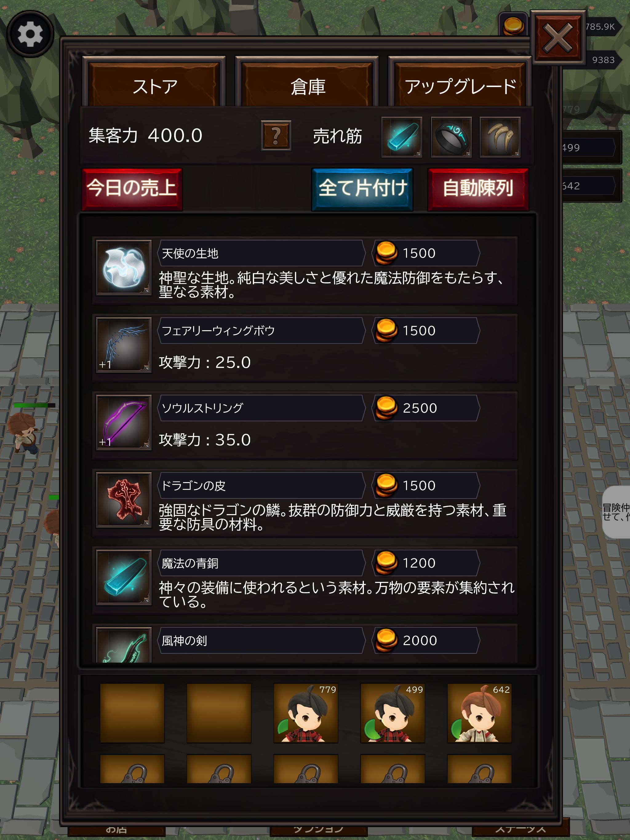
Task: Close the shop panel with X
Action: pos(557,38)
